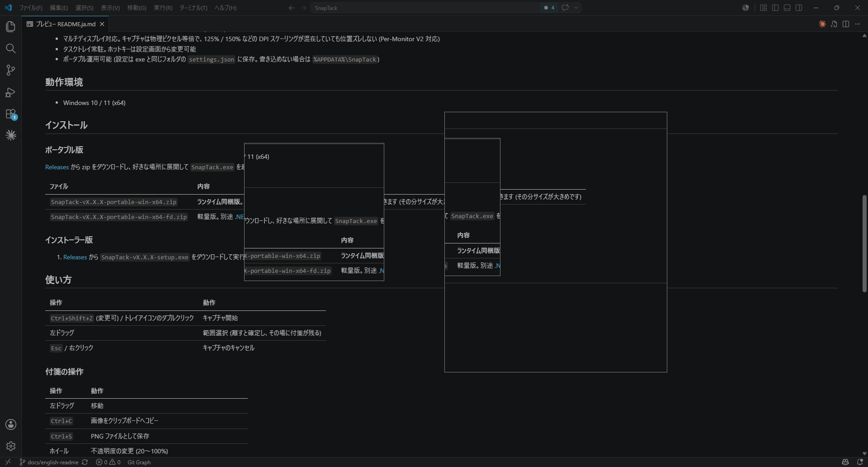Click SnapTack-vX.X.X-setup.exe inline code
This screenshot has height=467, width=868.
[145, 257]
